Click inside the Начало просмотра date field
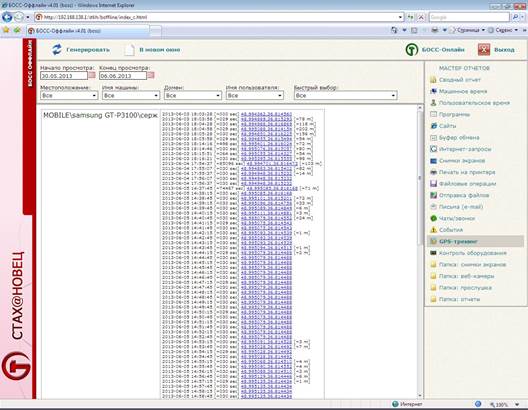This screenshot has height=410, width=528. click(x=64, y=76)
